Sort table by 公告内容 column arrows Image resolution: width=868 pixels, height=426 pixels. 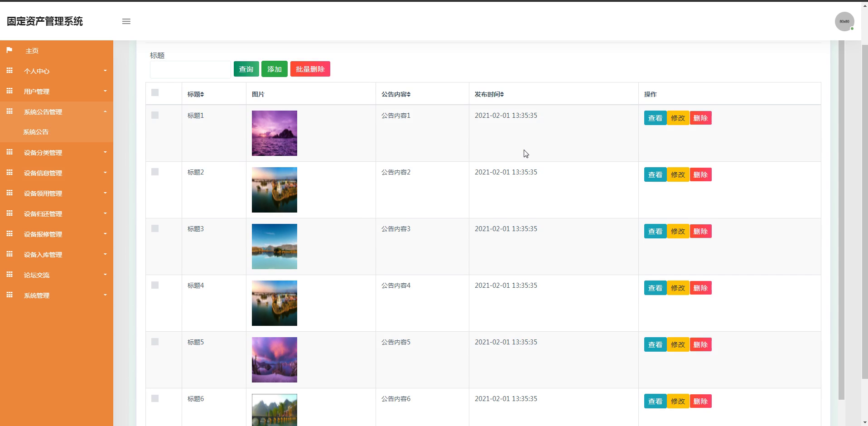[409, 94]
